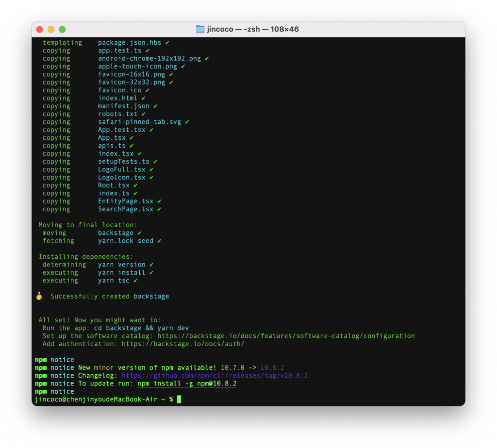Image resolution: width=497 pixels, height=448 pixels.
Task: Click the text cd backstage && yarn dev
Action: point(141,328)
